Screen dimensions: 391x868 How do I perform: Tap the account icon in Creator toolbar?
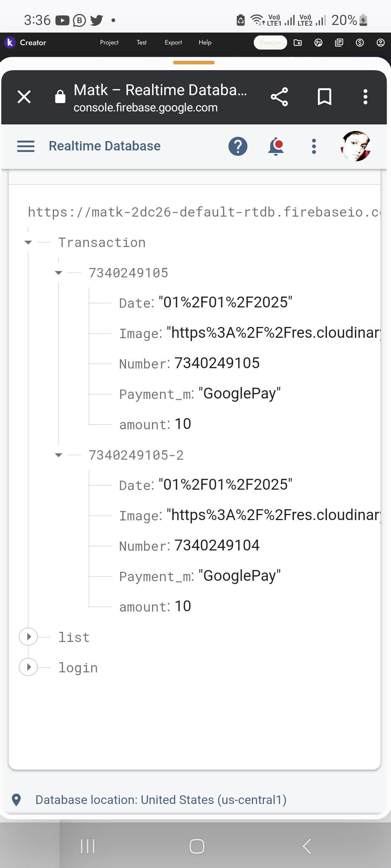tap(381, 42)
